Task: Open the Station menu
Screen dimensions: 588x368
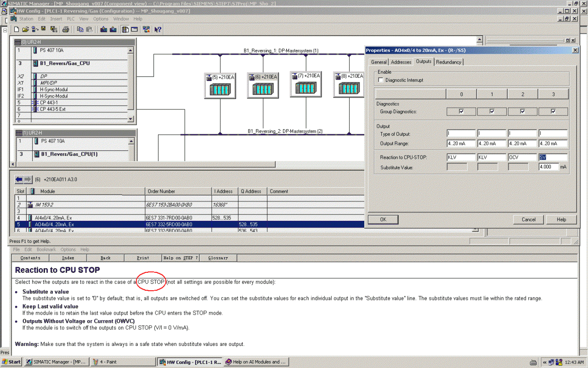Action: tap(26, 19)
